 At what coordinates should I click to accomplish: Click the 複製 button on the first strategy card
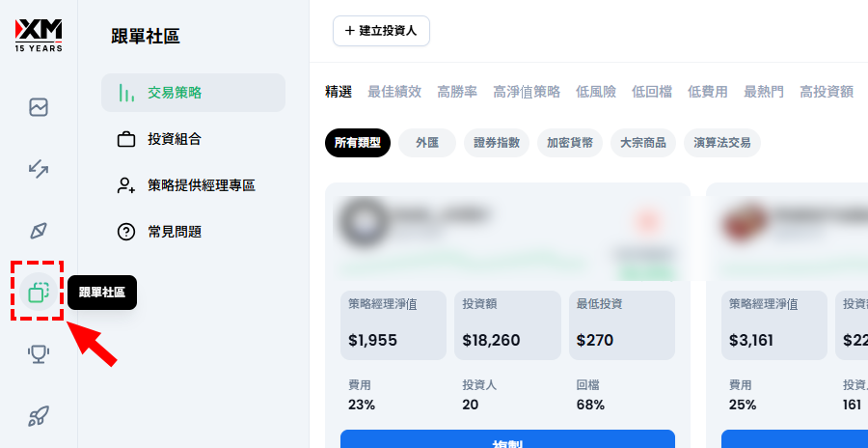pyautogui.click(x=507, y=439)
